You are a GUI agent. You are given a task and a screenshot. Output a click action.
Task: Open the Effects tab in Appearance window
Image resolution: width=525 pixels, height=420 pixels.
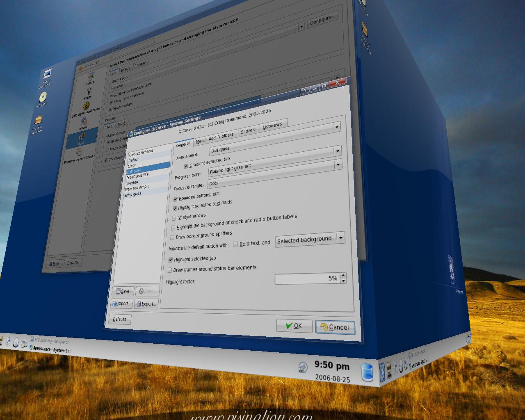[x=126, y=68]
